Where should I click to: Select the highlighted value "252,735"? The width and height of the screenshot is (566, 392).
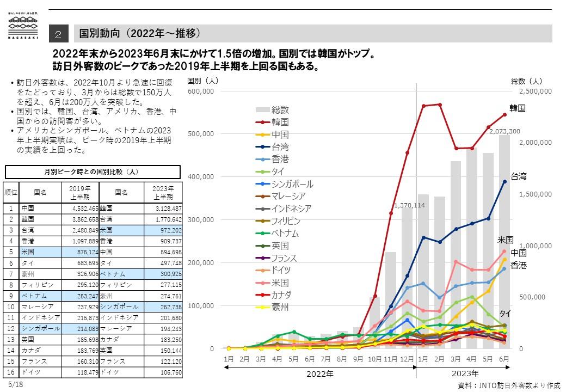tap(171, 307)
